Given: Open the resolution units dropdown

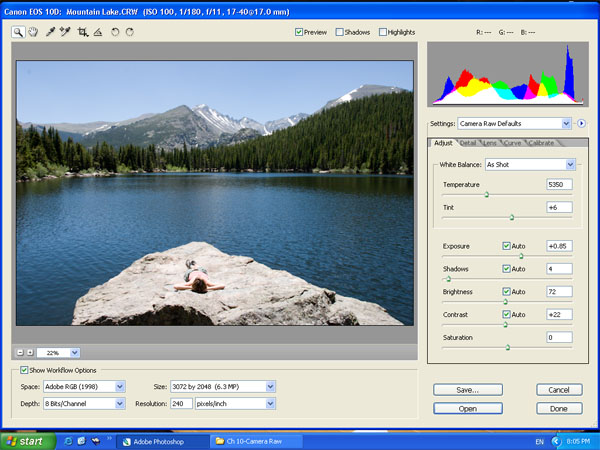Looking at the screenshot, I should 235,403.
